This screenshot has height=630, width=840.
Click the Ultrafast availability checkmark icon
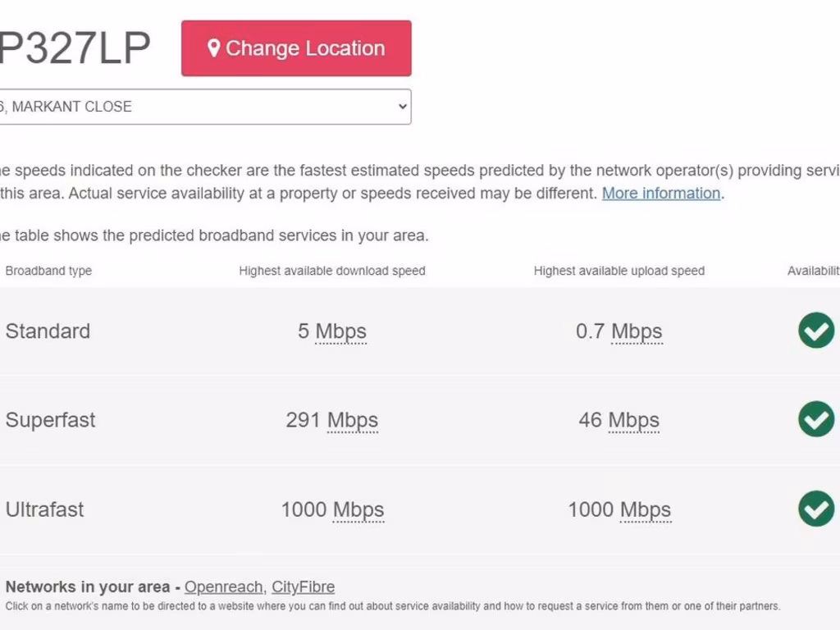[816, 509]
